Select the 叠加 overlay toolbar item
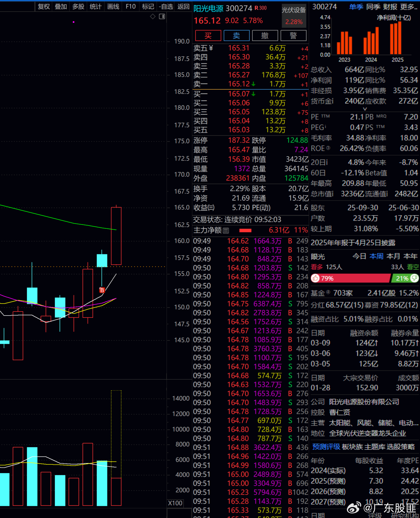 [x=61, y=7]
